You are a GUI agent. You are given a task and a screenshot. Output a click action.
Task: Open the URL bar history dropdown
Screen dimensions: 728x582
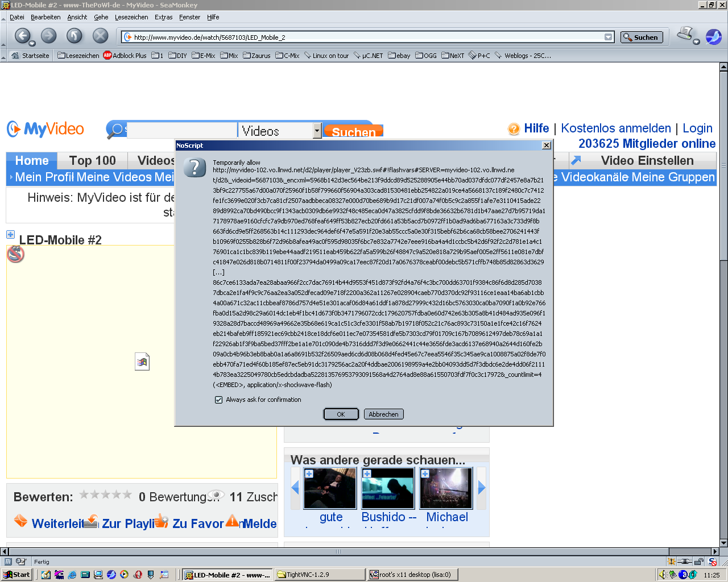[x=609, y=38]
